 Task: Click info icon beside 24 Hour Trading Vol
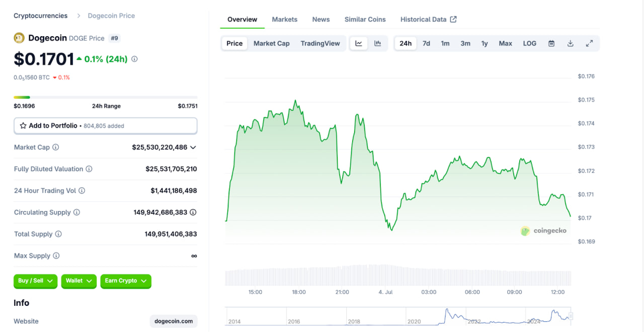[x=82, y=191]
